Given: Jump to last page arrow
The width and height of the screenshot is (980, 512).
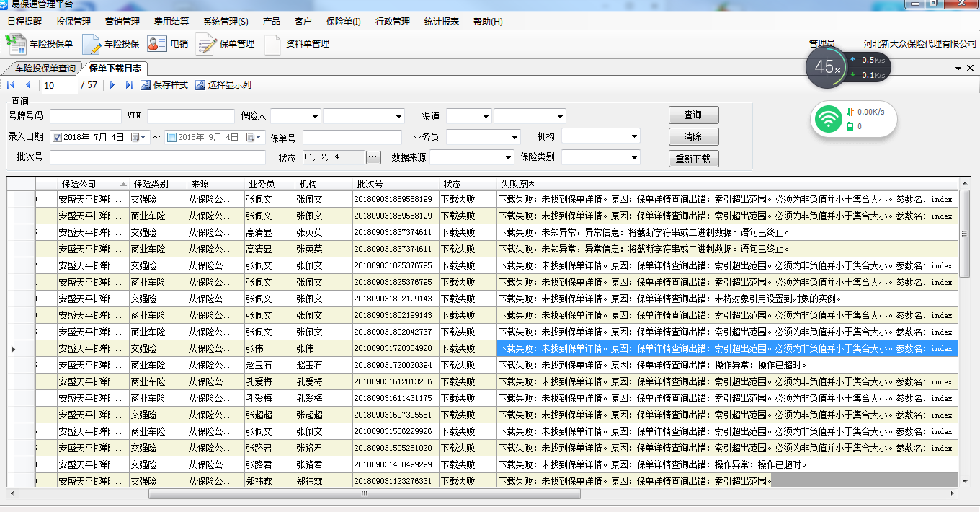Looking at the screenshot, I should (x=129, y=85).
